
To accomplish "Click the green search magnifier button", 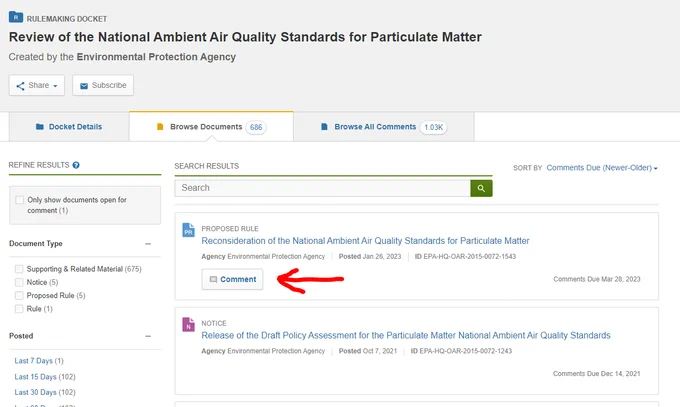I will (481, 188).
